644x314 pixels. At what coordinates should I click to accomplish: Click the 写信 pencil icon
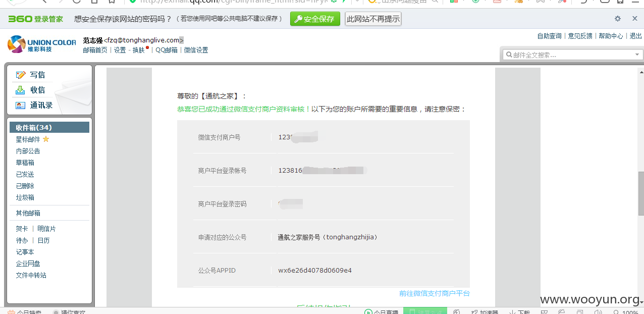[x=21, y=75]
